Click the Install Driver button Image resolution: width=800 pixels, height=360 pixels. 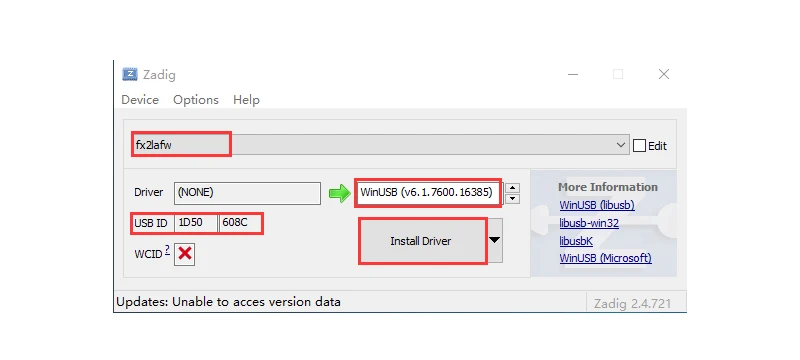click(x=422, y=241)
